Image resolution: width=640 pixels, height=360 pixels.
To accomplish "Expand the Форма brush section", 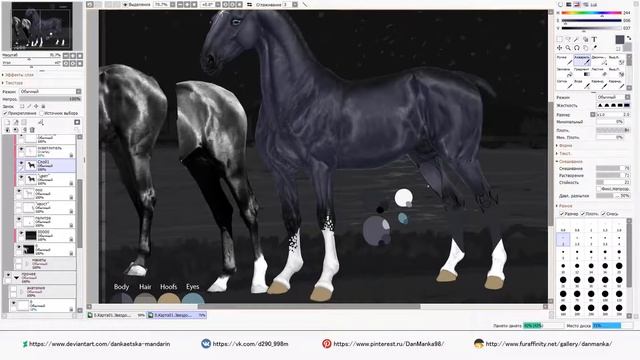I will [x=564, y=145].
